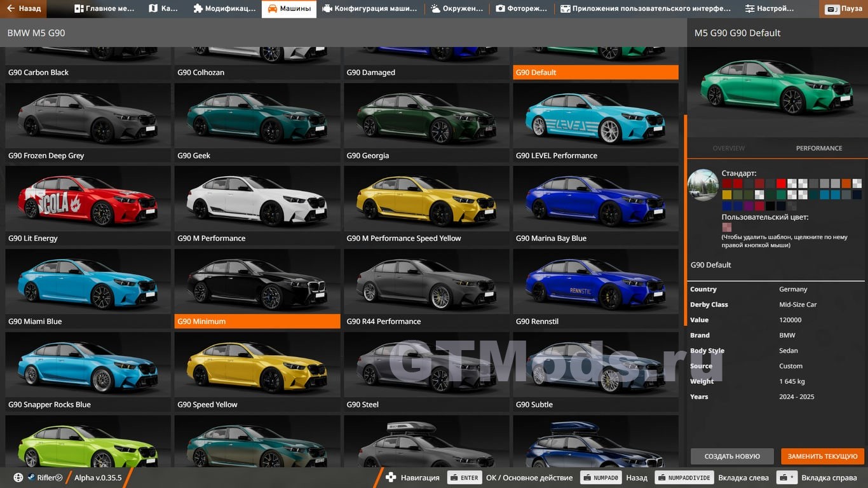Open the Главное меню tab
This screenshot has width=868, height=488.
click(x=104, y=9)
